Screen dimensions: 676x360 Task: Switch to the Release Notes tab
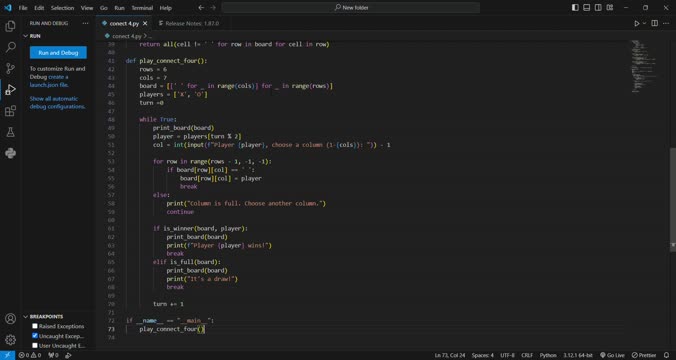[189, 23]
